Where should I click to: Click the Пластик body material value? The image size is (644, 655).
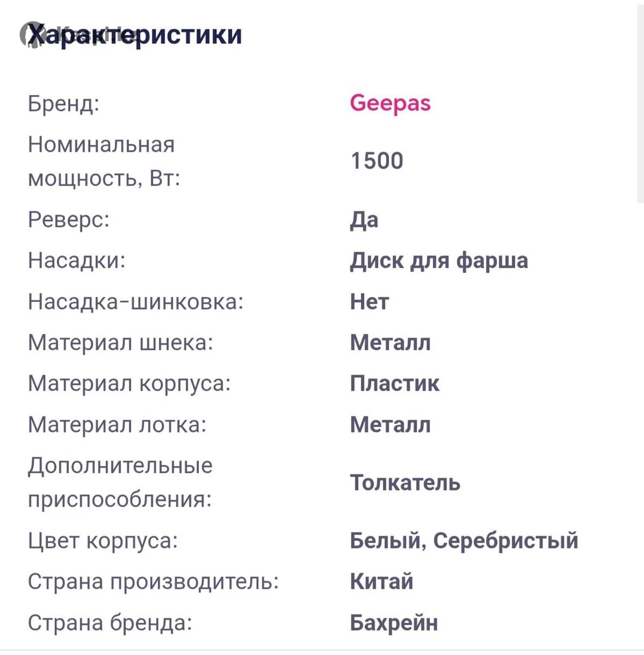394,383
